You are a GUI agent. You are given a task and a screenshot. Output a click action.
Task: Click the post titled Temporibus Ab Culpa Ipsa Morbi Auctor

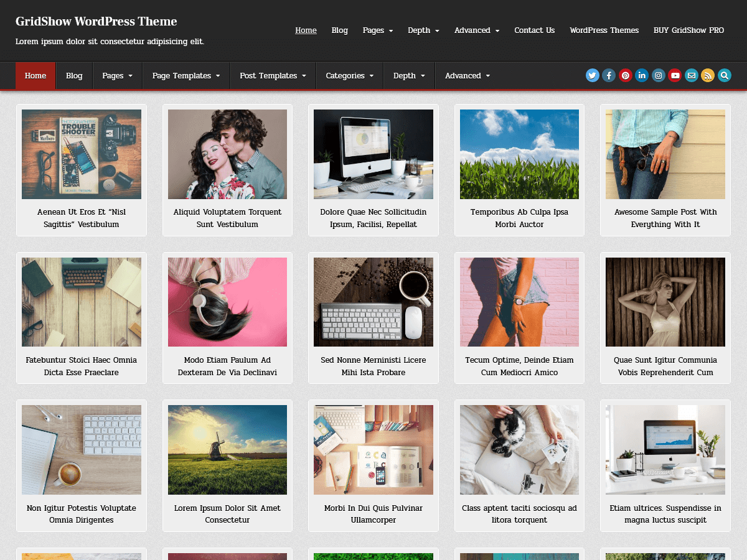coord(519,218)
